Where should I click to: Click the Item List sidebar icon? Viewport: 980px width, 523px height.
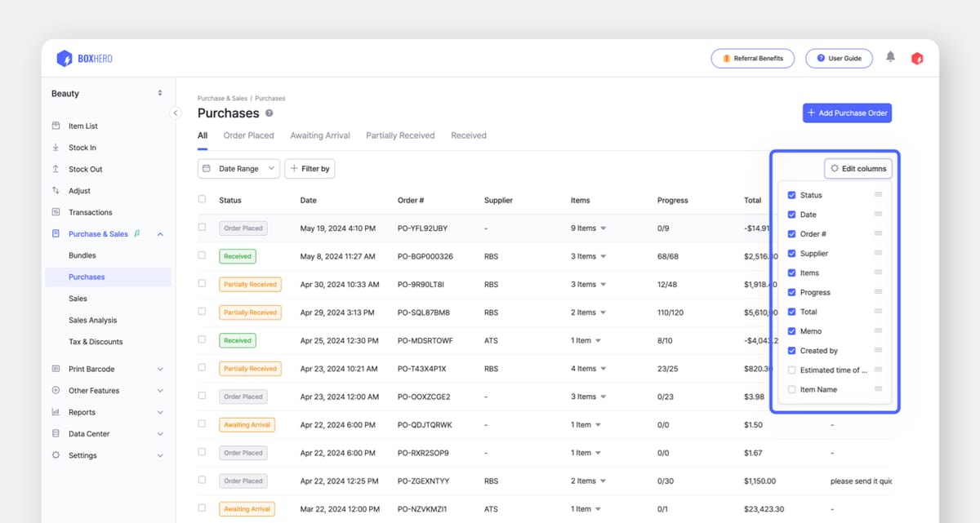click(x=56, y=126)
